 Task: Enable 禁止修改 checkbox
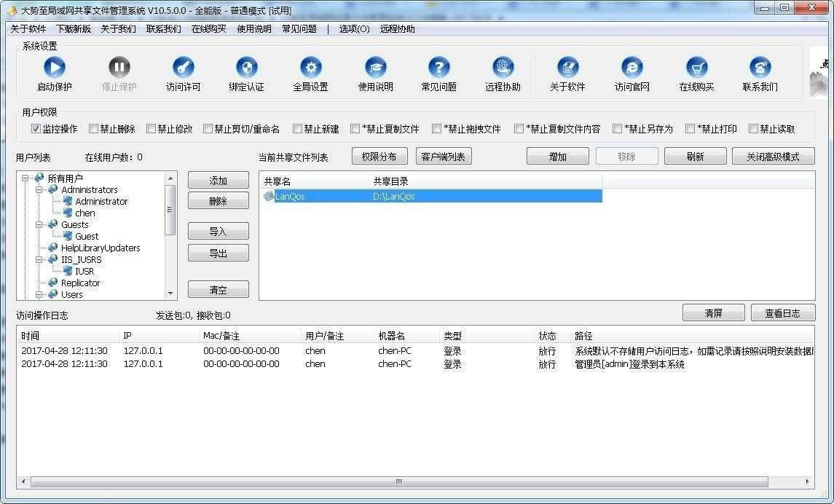click(151, 129)
